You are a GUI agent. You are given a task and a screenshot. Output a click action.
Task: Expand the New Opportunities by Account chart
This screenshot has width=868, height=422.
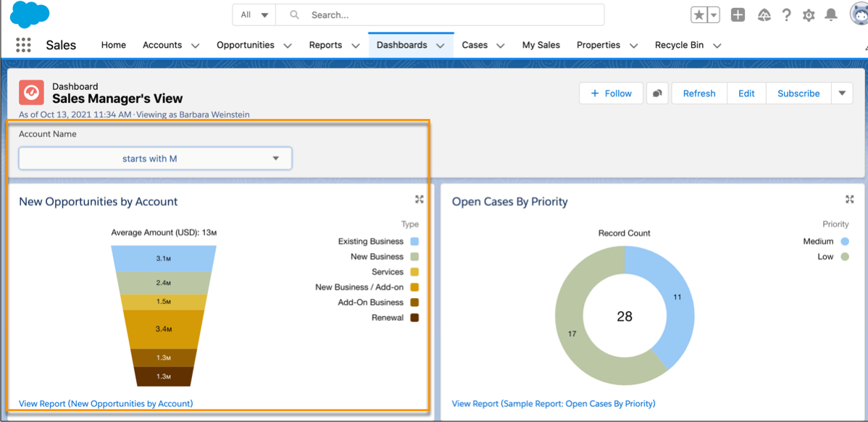(419, 199)
